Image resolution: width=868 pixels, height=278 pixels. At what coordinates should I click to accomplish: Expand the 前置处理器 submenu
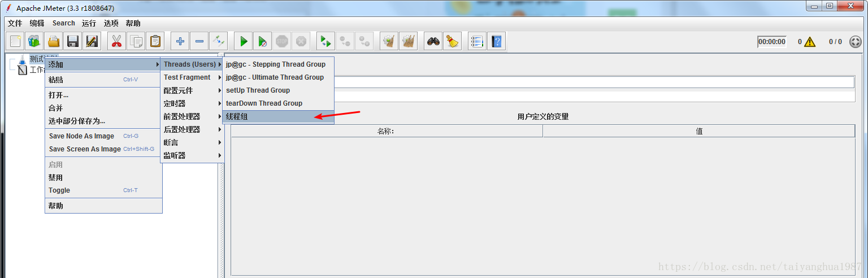click(192, 116)
